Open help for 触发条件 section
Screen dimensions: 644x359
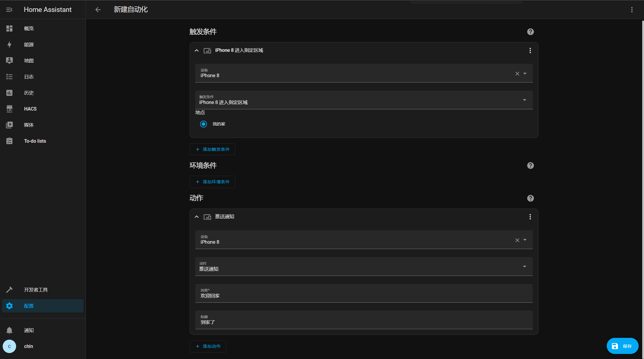click(530, 32)
